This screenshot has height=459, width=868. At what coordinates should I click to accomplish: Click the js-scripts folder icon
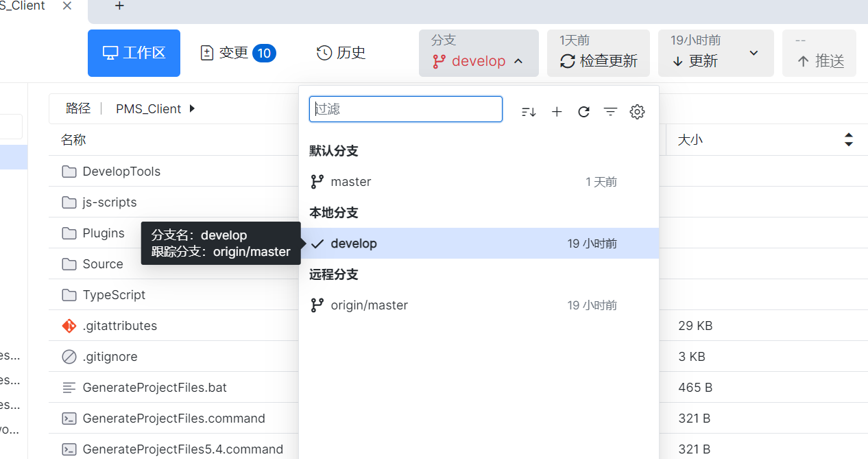[69, 202]
